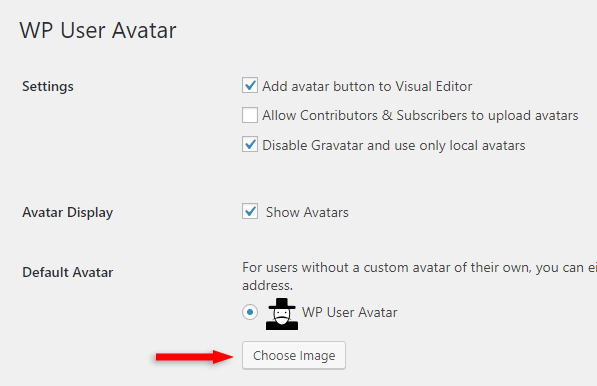Click the 'For users without a custom avatar' description
Image resolution: width=597 pixels, height=386 pixels.
pos(419,276)
